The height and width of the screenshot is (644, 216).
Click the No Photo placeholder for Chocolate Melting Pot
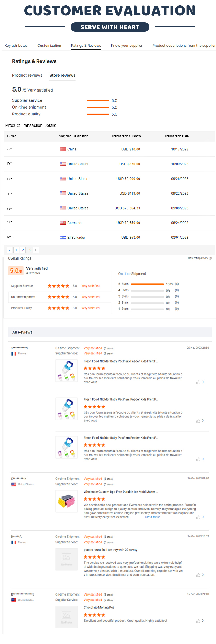coord(67,617)
